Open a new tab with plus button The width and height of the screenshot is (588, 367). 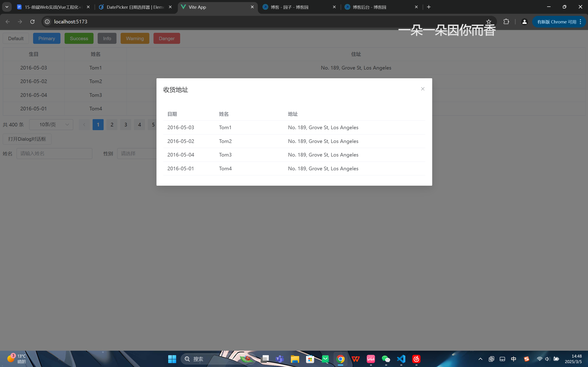click(429, 7)
